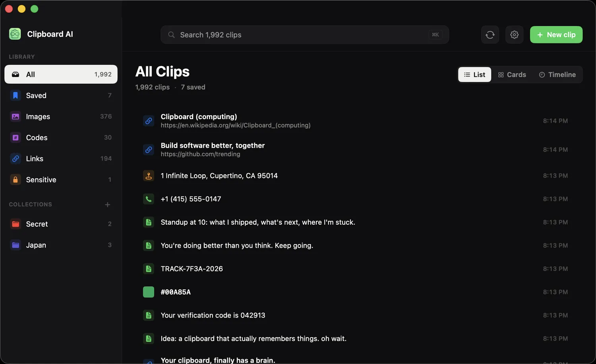Select You're doing better than you think

[237, 245]
